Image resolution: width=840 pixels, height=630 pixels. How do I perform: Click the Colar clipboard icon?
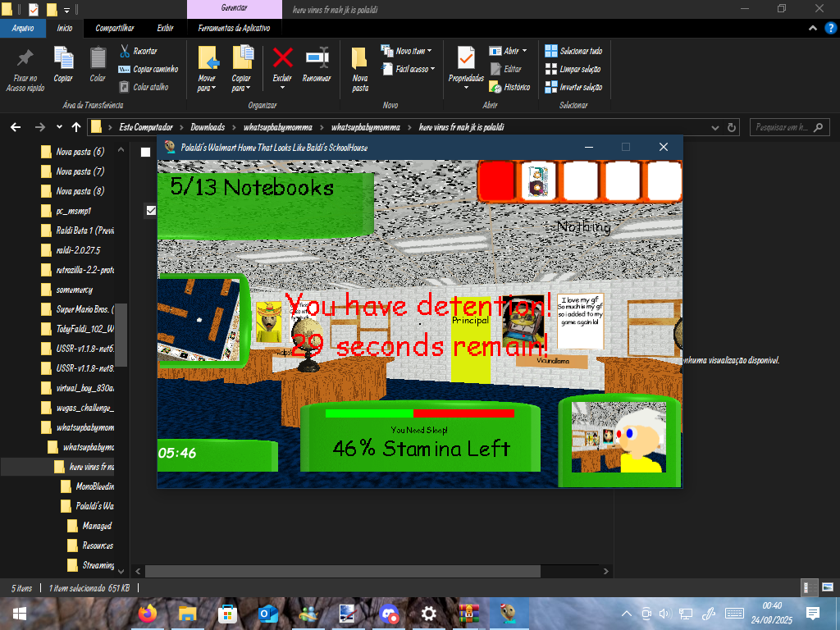98,58
